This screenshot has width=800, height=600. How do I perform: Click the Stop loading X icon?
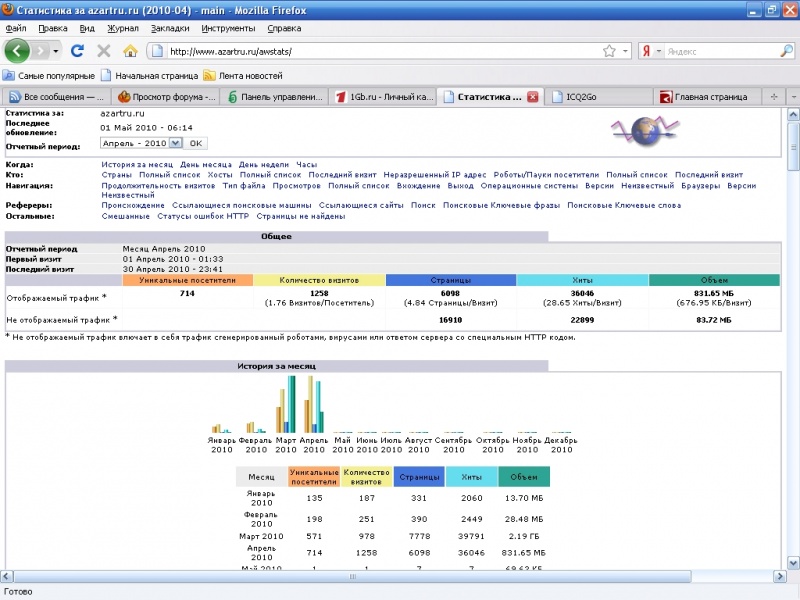click(x=103, y=50)
